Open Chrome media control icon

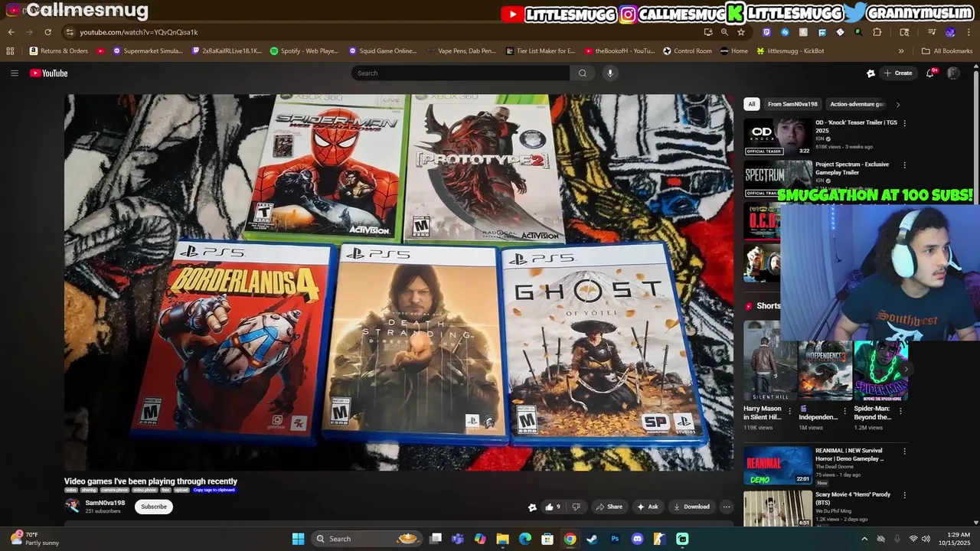[x=932, y=32]
